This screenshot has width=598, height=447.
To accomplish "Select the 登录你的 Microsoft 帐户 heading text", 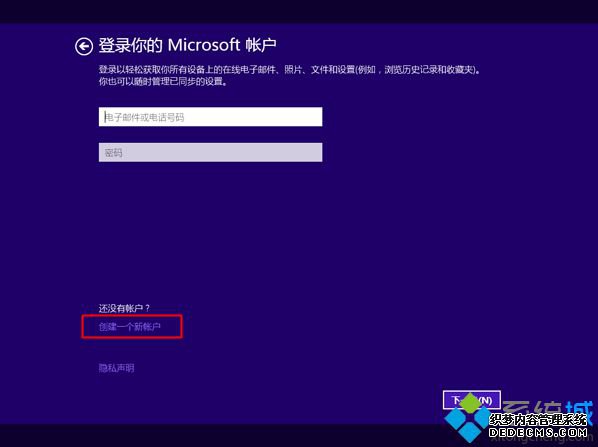I will tap(187, 45).
